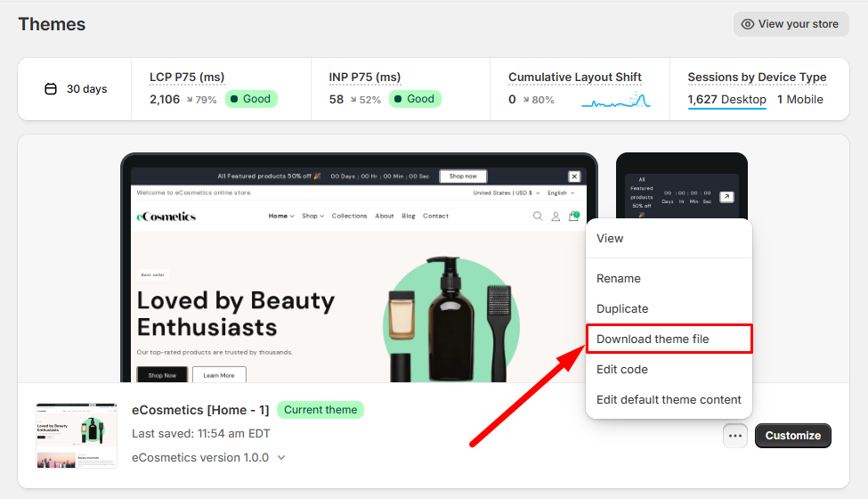Click the Themes page heading
Image resolution: width=868 pixels, height=499 pixels.
[x=52, y=24]
